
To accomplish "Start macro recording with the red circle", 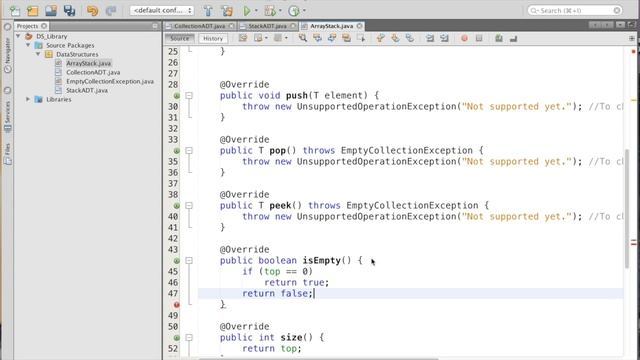I will 464,38.
